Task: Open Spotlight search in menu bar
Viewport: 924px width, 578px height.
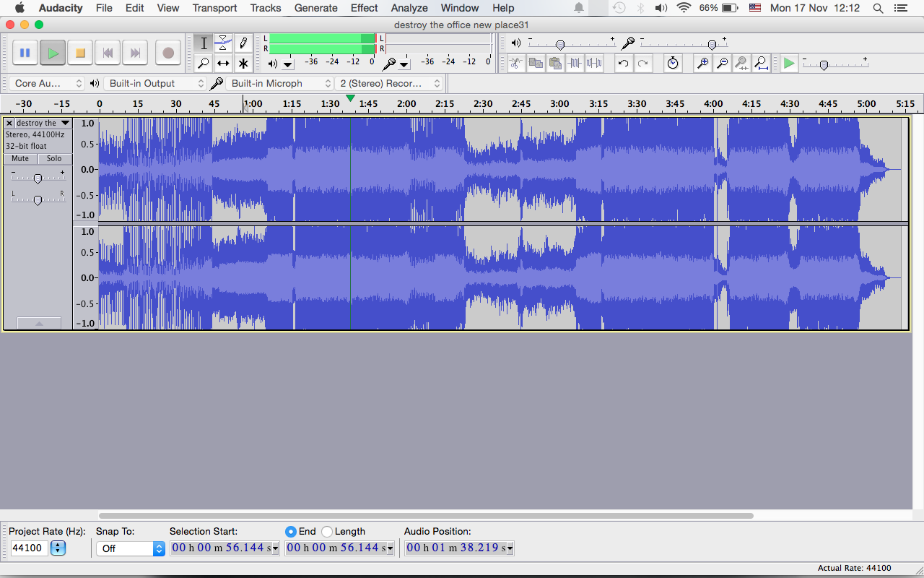Action: (878, 8)
